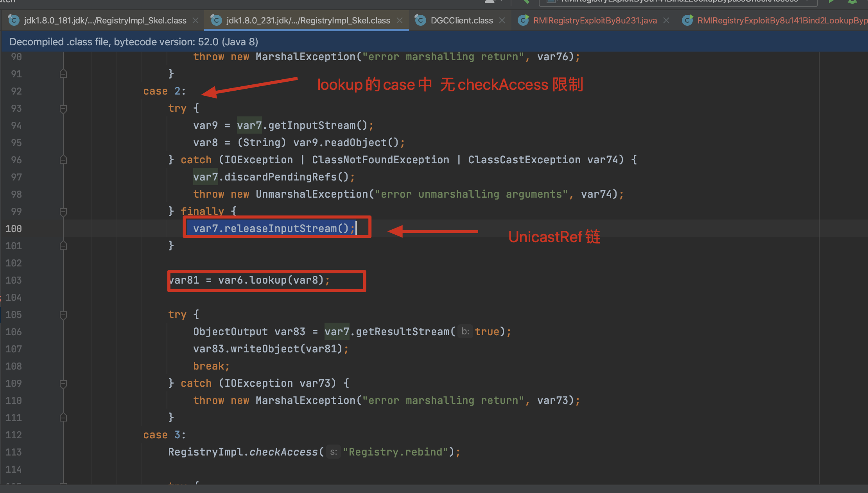Click 'try' keyword on line 93
Viewport: 868px width, 493px height.
(x=177, y=108)
